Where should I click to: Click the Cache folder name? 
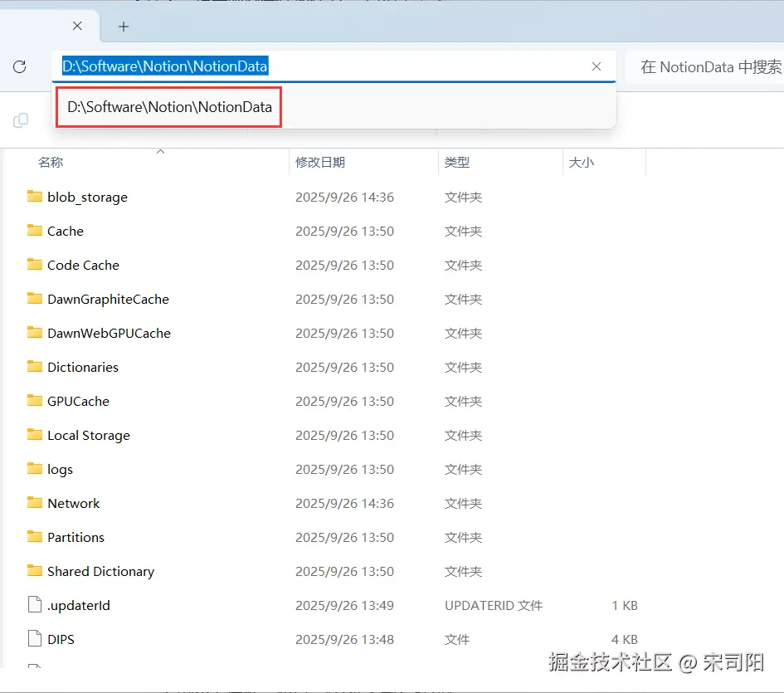click(x=66, y=232)
